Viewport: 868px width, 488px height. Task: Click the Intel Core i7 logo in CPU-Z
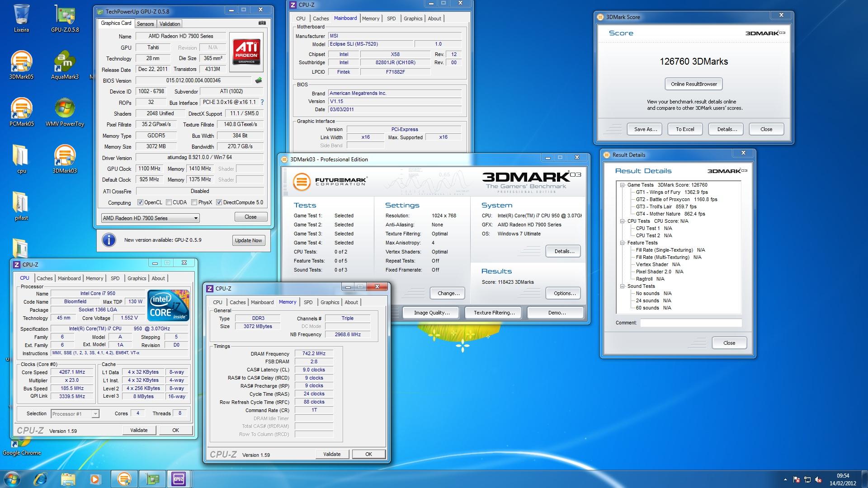click(x=169, y=306)
